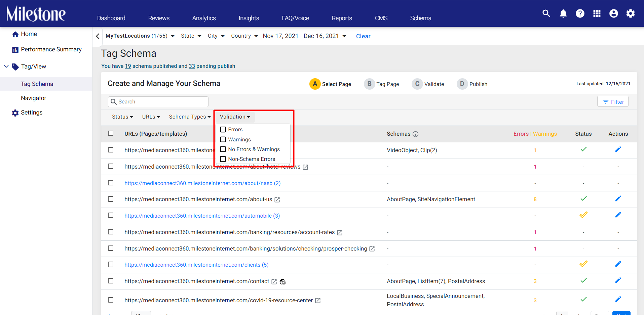Image resolution: width=644 pixels, height=315 pixels.
Task: Select step D Publish
Action: click(472, 84)
